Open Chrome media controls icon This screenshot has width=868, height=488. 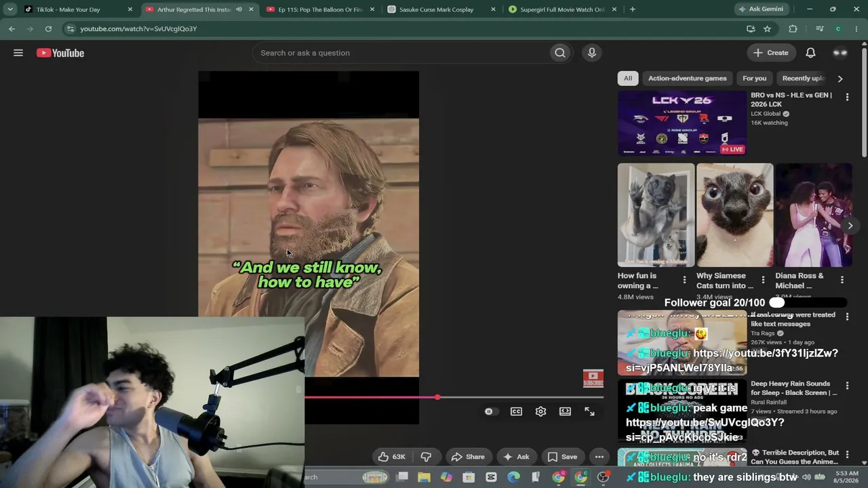819,29
